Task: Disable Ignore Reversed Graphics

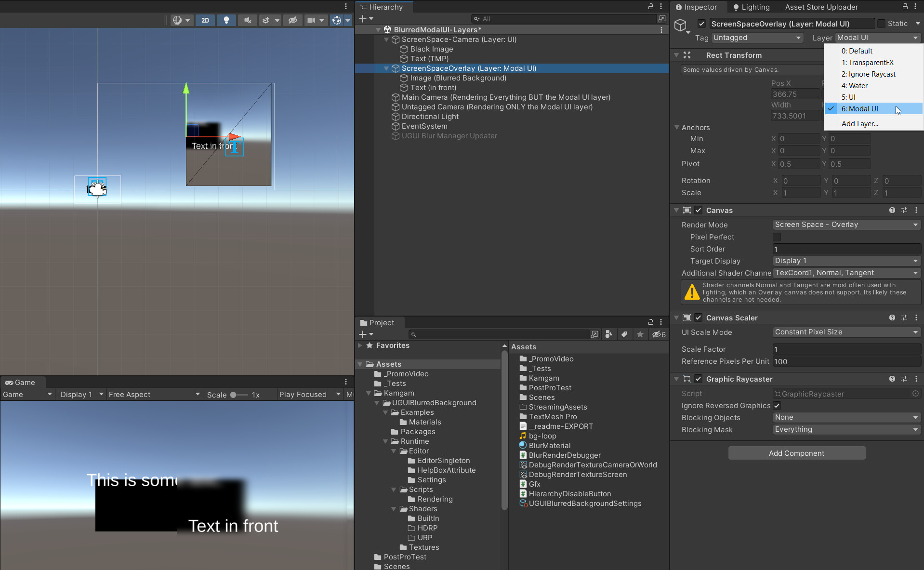Action: click(x=777, y=406)
